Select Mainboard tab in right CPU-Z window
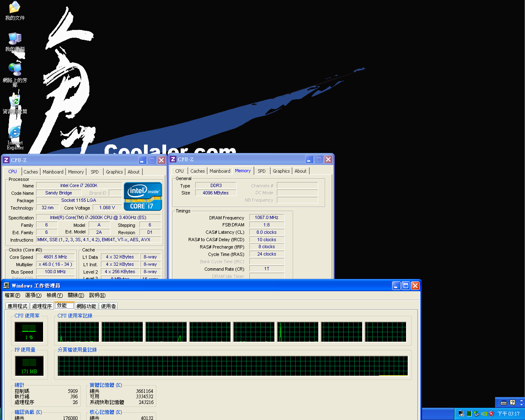The height and width of the screenshot is (420, 525). pos(220,171)
